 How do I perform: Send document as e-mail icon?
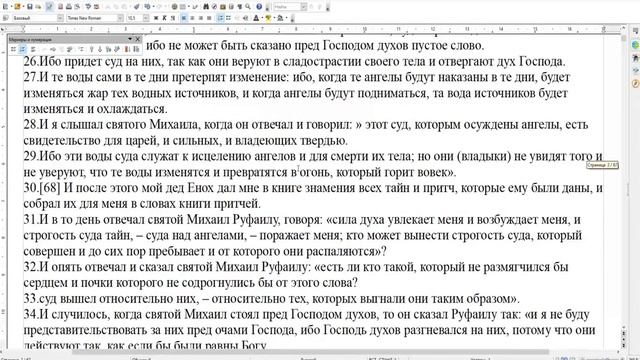[38, 7]
